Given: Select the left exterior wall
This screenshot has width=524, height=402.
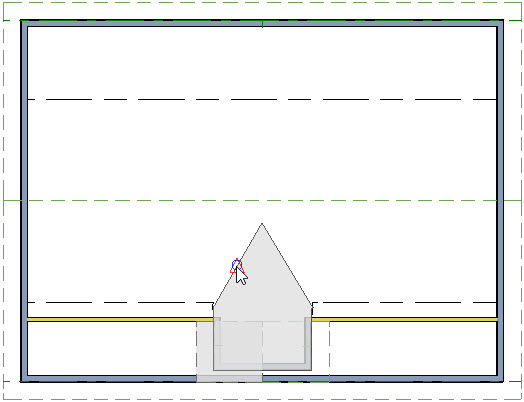Looking at the screenshot, I should (x=24, y=200).
